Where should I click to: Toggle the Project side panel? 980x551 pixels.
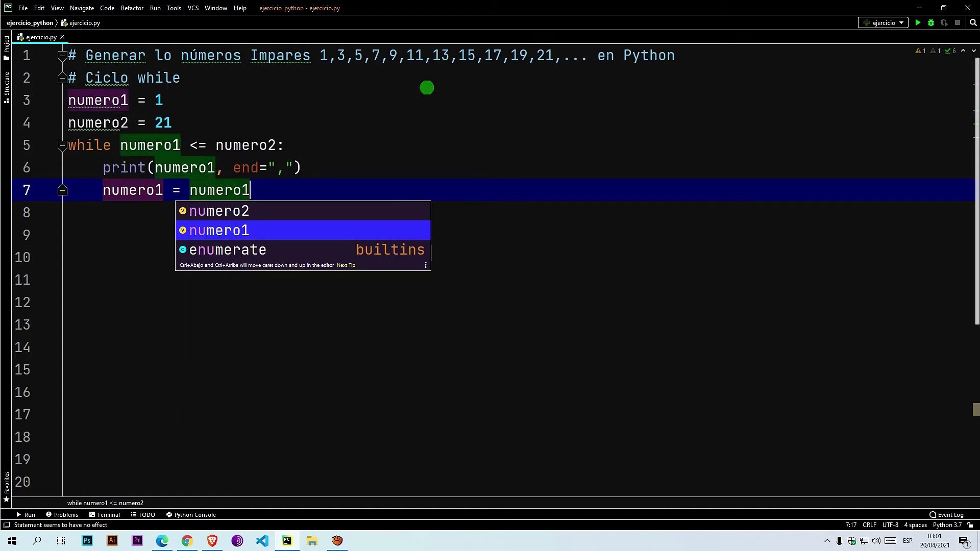6,47
